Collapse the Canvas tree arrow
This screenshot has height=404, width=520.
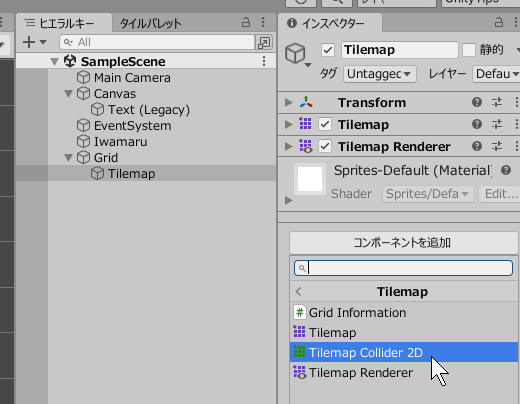tap(68, 94)
